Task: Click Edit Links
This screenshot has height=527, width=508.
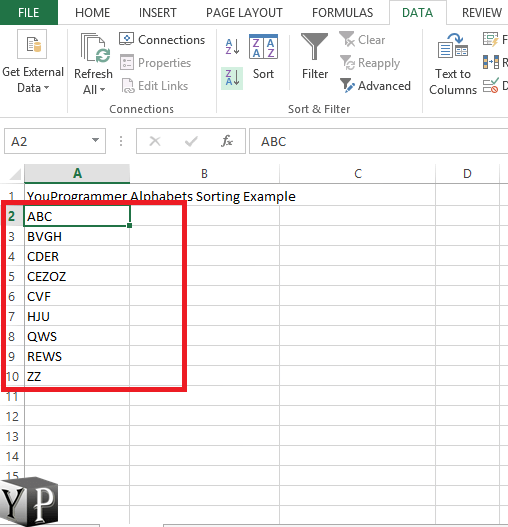Action: point(155,86)
